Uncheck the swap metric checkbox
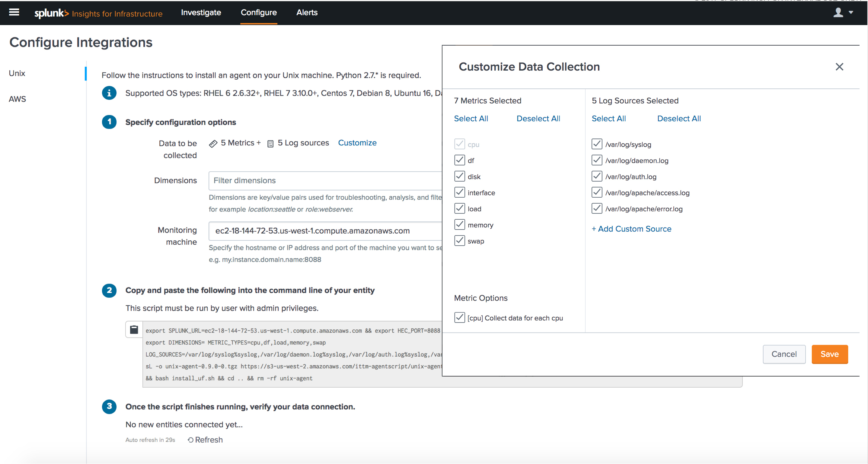 point(460,241)
